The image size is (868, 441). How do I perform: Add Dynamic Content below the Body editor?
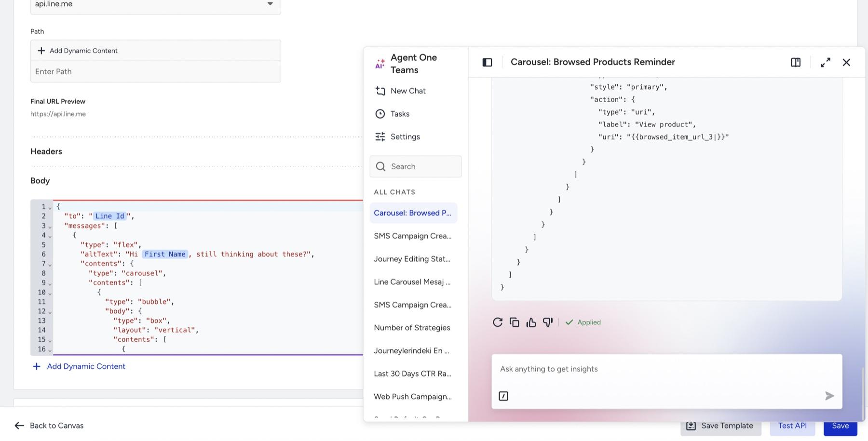click(79, 367)
